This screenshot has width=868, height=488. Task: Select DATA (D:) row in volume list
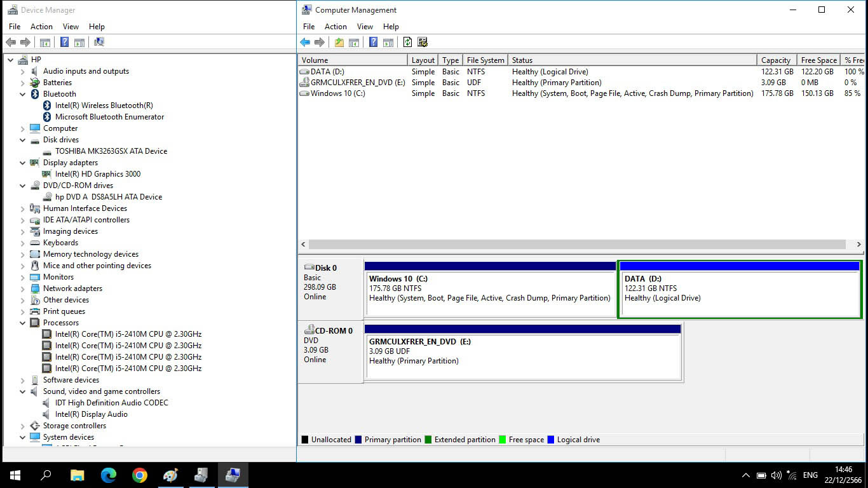pyautogui.click(x=581, y=72)
